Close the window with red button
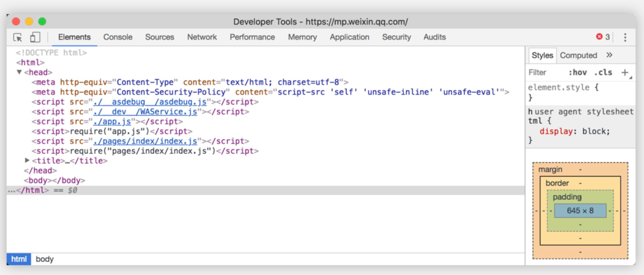Screen dimensions: 644x275 [16, 21]
